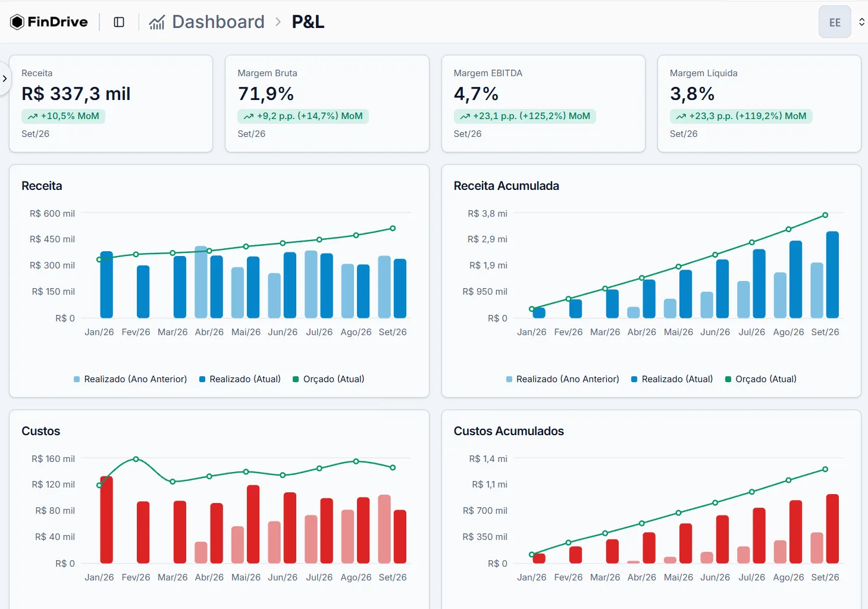Click Jul/26 label under Receita Acumulada chart
This screenshot has width=868, height=609.
point(752,332)
